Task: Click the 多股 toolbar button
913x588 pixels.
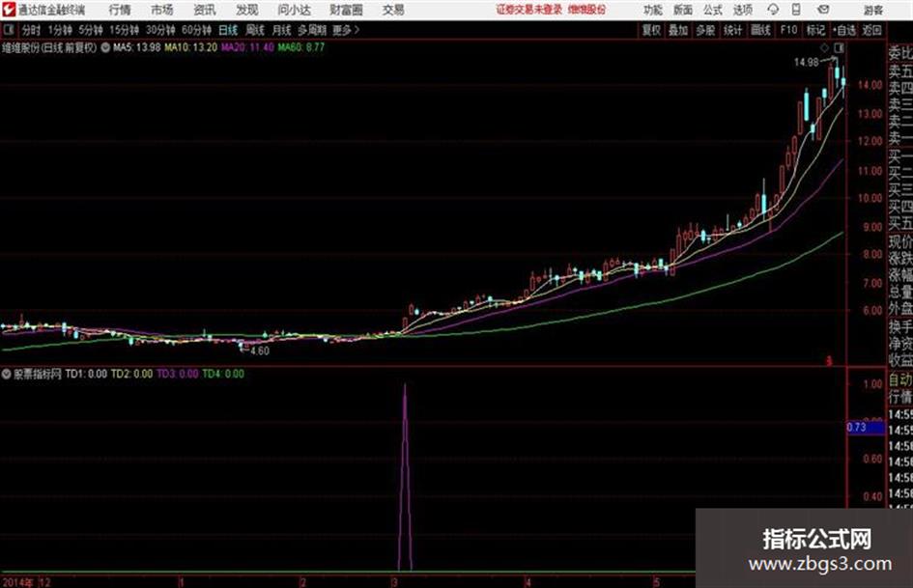Action: click(x=705, y=30)
